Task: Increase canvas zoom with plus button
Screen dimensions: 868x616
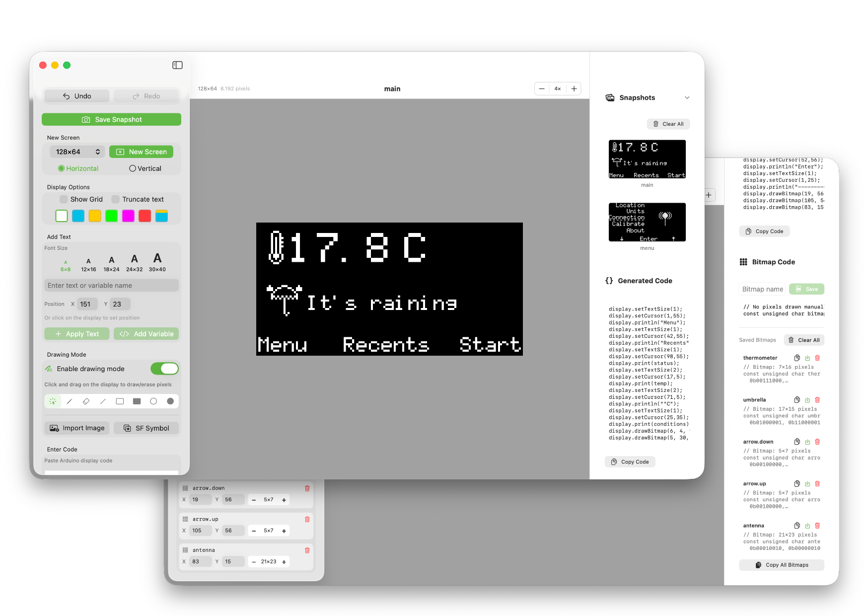Action: [x=574, y=89]
